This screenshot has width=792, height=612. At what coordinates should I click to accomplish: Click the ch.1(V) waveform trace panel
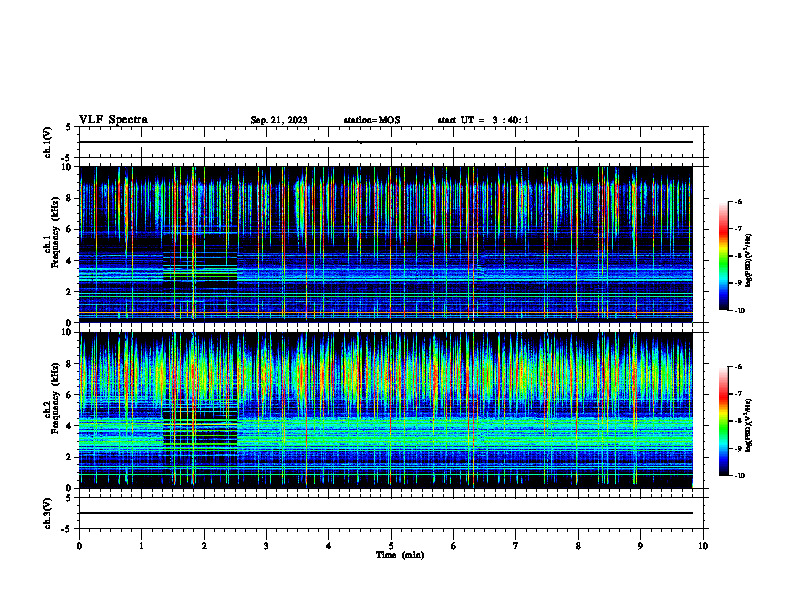[391, 142]
